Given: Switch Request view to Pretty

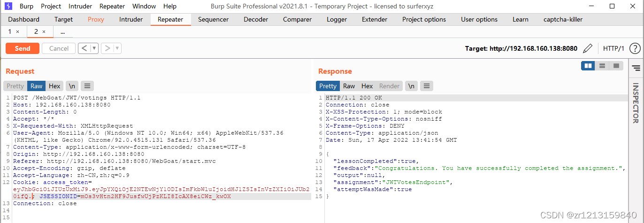Looking at the screenshot, I should (15, 86).
